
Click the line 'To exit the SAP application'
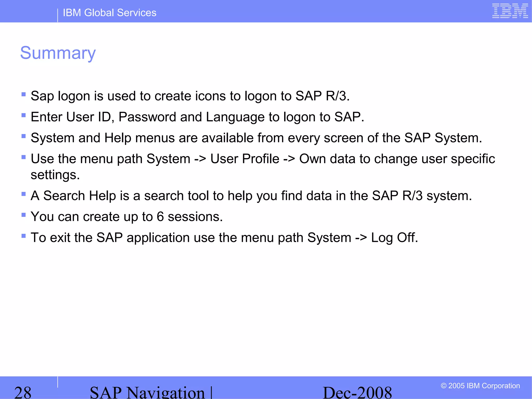[224, 238]
